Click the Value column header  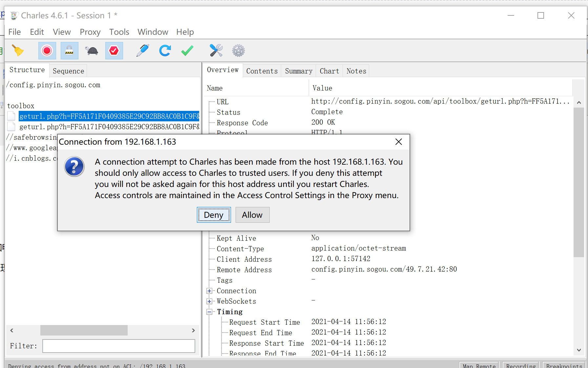coord(441,88)
